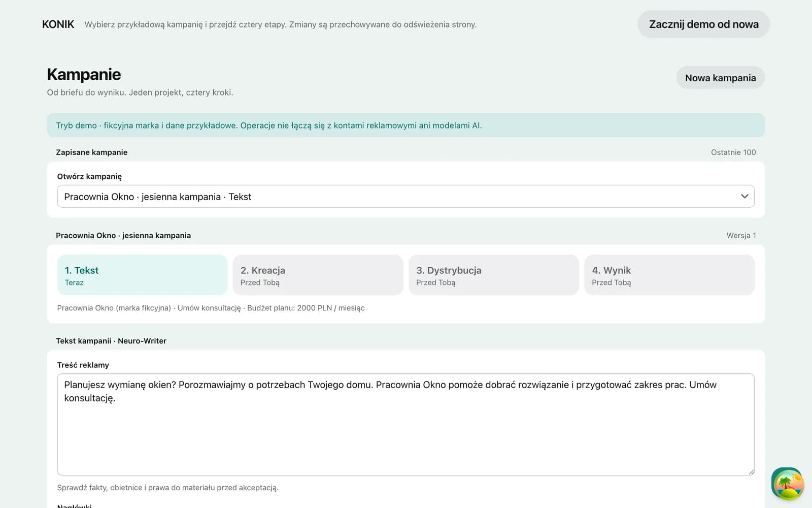
Task: Click the Treść reklamy label
Action: (83, 365)
